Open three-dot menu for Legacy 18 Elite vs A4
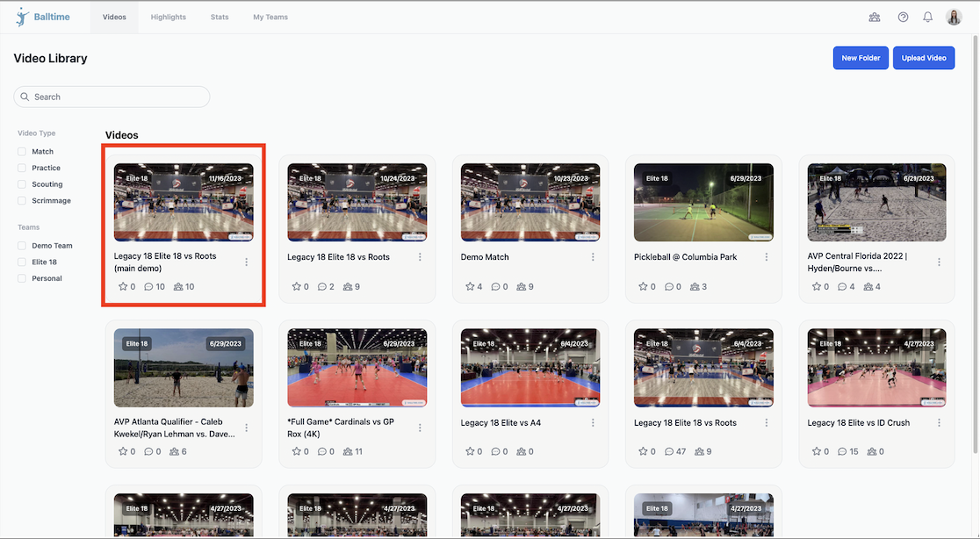This screenshot has height=539, width=980. 593,423
